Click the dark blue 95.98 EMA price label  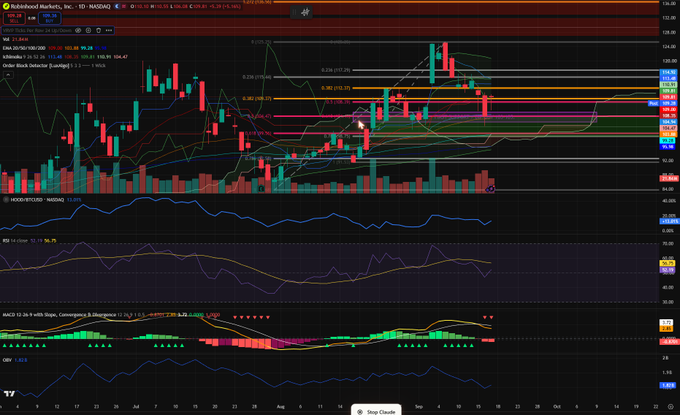[x=668, y=147]
